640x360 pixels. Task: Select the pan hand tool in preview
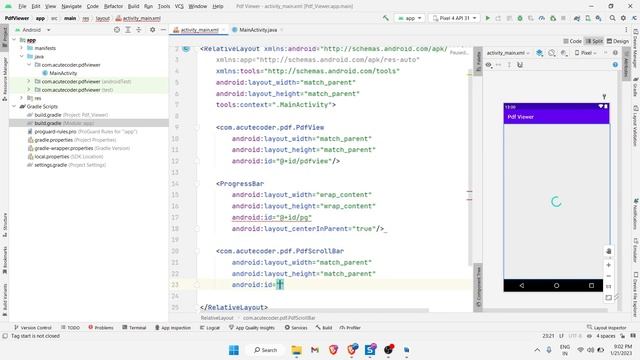point(609,251)
